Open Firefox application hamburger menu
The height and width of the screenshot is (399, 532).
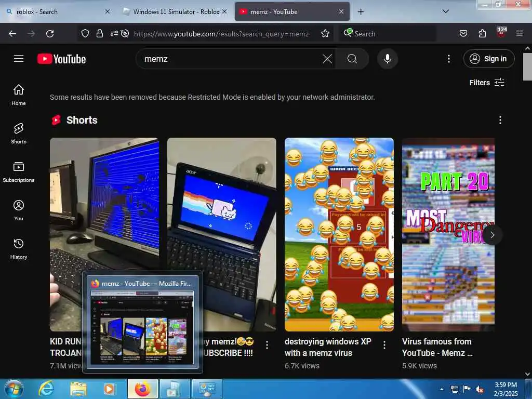tap(519, 33)
